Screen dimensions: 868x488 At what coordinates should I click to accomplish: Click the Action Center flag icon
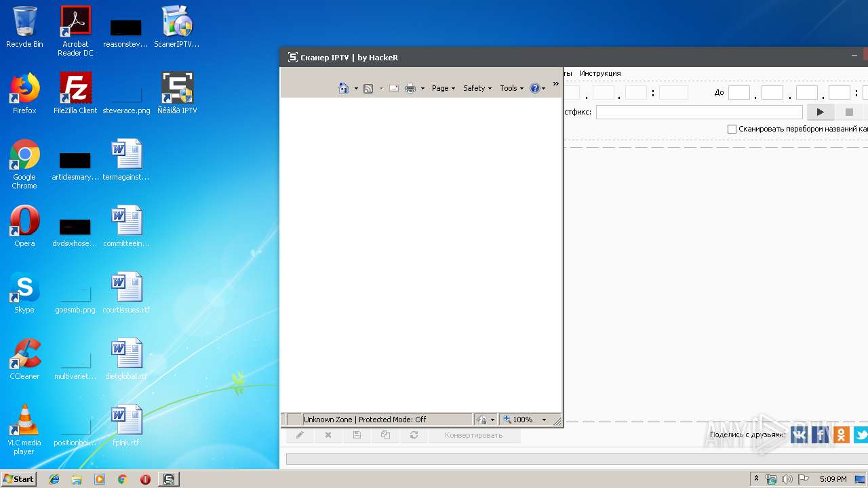802,479
